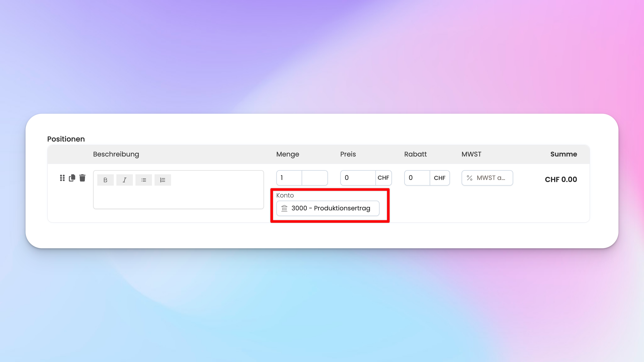Insert a bullet list in the description
This screenshot has height=362, width=644.
click(143, 180)
